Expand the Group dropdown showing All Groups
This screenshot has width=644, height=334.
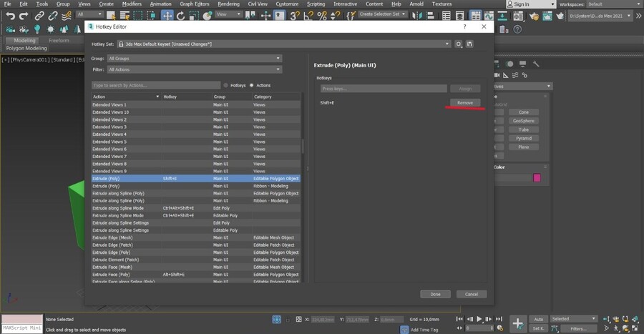pyautogui.click(x=195, y=59)
